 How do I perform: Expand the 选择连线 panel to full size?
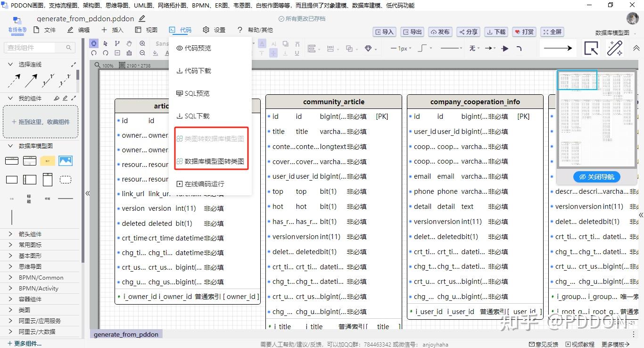pos(74,64)
